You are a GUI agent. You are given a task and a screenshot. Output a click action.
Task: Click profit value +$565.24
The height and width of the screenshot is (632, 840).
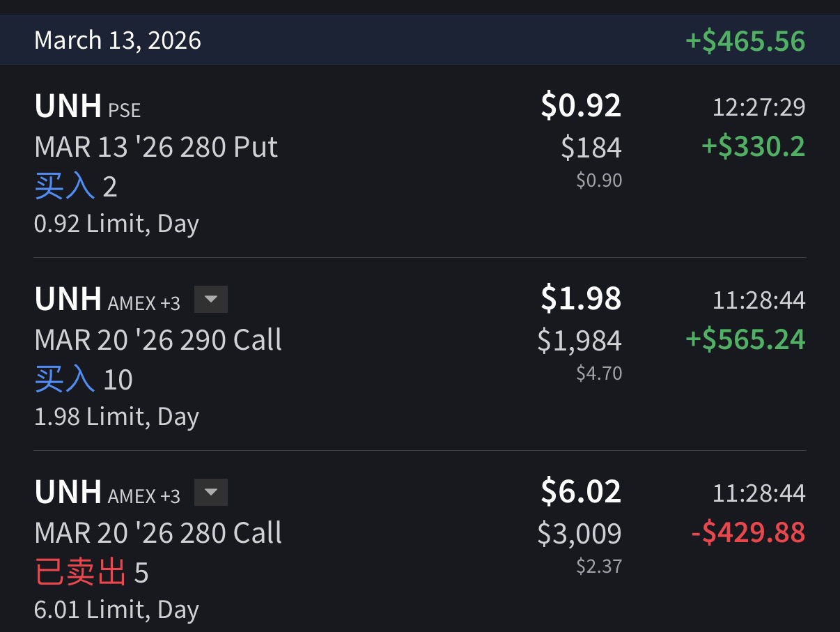click(745, 340)
